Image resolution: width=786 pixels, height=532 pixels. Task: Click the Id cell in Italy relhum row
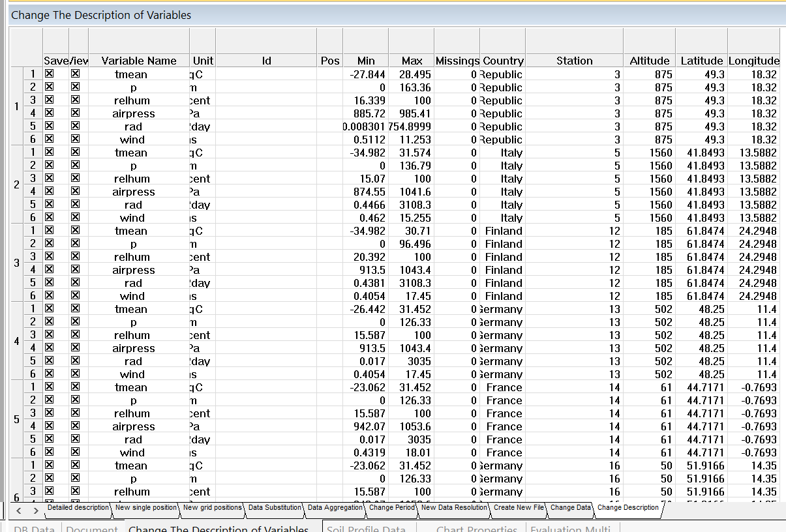coord(266,179)
